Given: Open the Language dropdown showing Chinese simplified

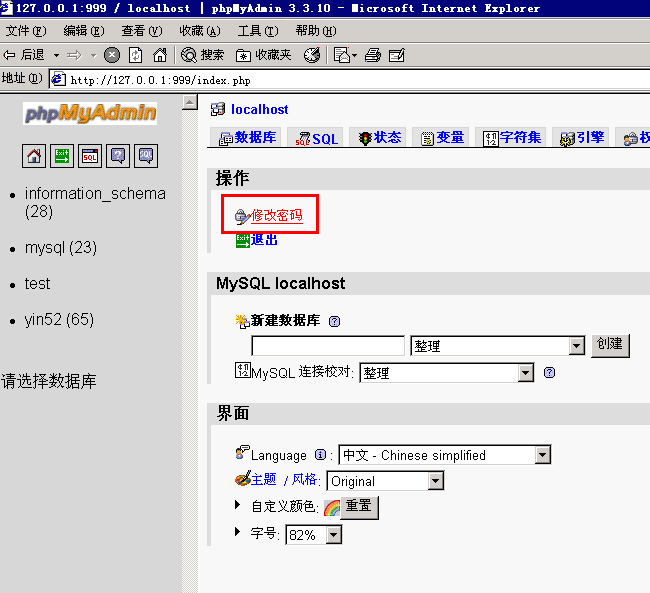Looking at the screenshot, I should point(542,455).
